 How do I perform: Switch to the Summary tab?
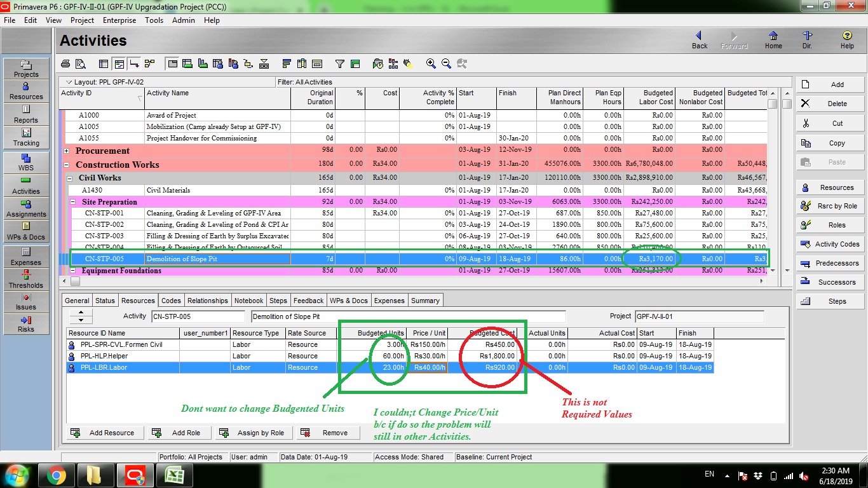425,301
